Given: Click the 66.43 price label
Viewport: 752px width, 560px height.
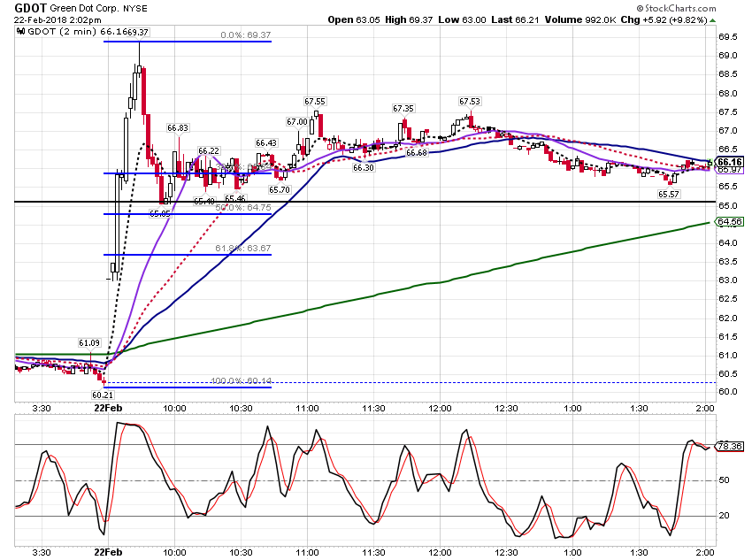Looking at the screenshot, I should (x=266, y=143).
